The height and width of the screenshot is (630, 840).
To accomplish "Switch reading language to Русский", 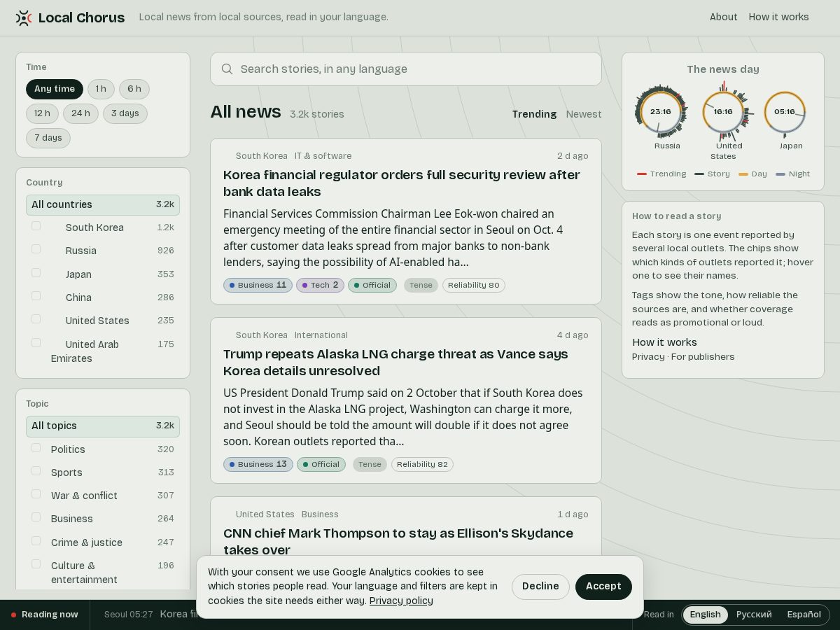I will [754, 615].
